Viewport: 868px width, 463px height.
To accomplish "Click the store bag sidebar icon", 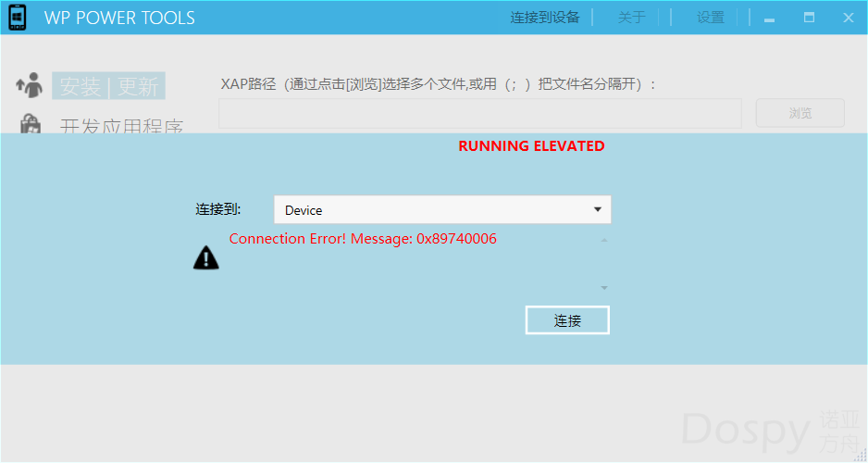I will (31, 124).
